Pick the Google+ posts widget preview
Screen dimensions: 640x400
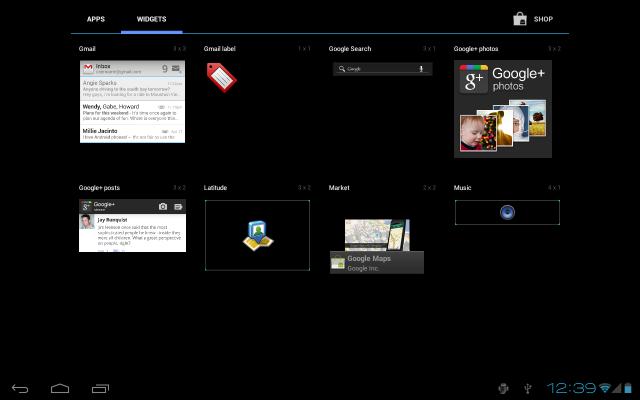(132, 225)
